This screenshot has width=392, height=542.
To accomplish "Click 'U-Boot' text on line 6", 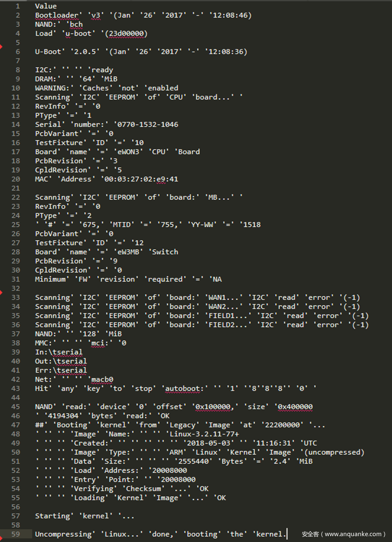I will pyautogui.click(x=48, y=52).
